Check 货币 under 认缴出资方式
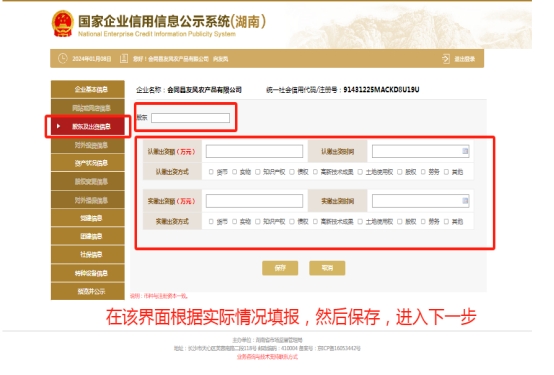 click(x=211, y=172)
